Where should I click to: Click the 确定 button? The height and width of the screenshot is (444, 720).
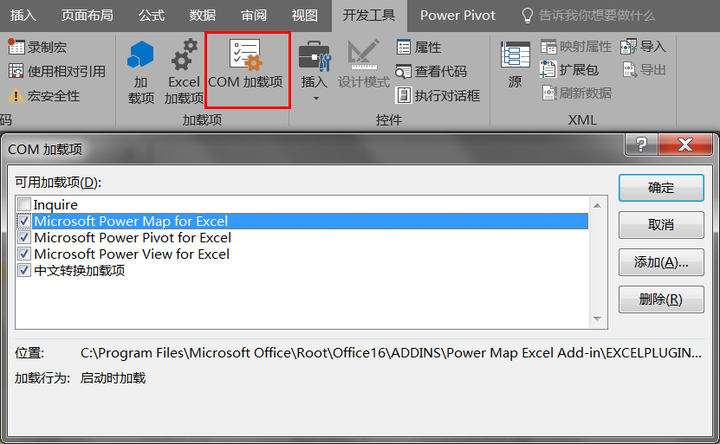[x=661, y=188]
